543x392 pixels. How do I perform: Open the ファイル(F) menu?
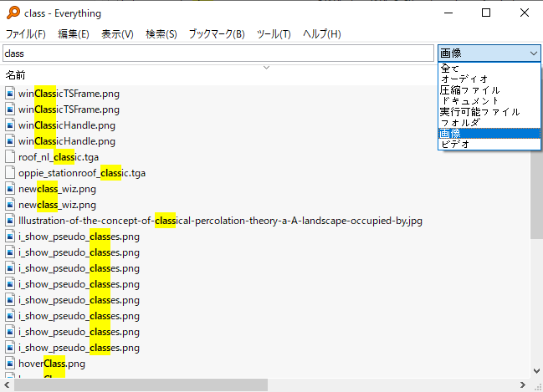(26, 34)
